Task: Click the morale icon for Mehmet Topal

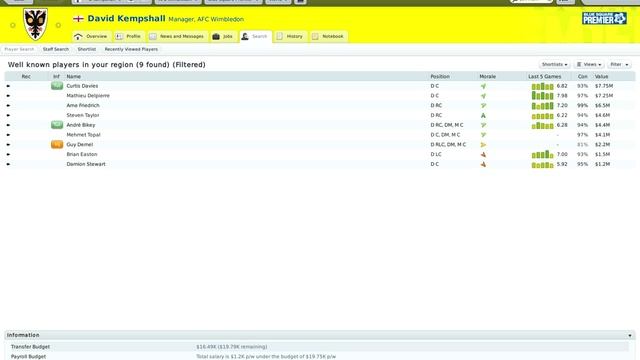Action: pyautogui.click(x=483, y=135)
